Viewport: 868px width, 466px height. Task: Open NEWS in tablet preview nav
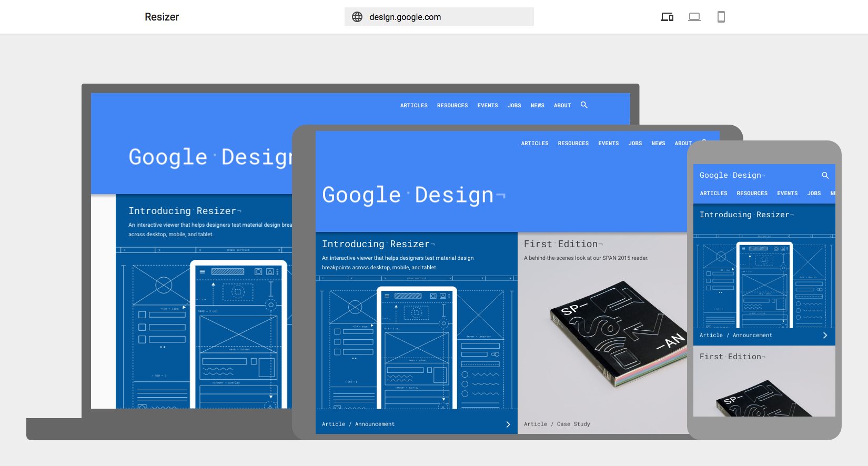click(659, 144)
